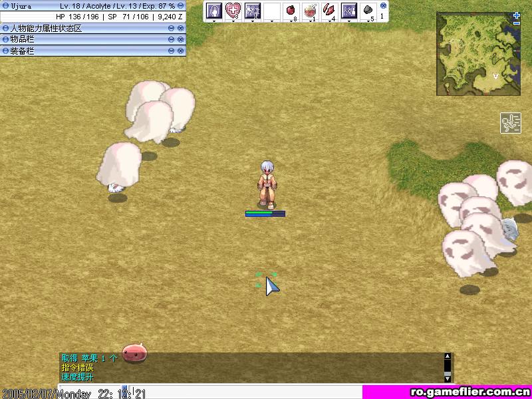Zoom in the minimap with the plus button
Viewport: 532px width, 399px height.
(517, 15)
